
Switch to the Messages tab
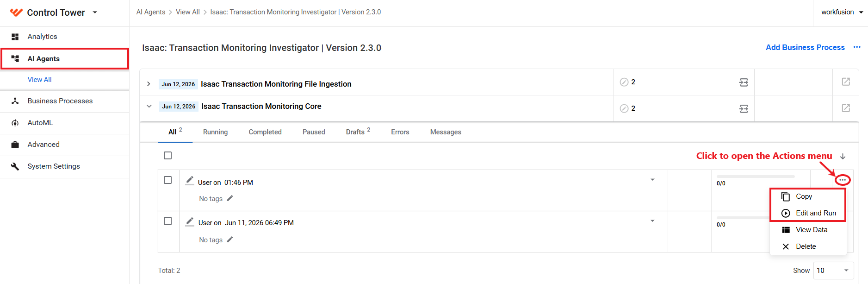click(x=446, y=132)
